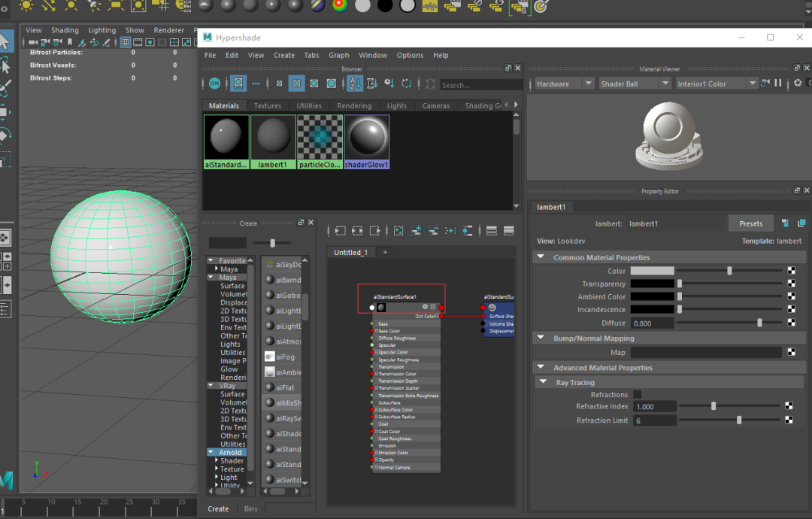812x519 pixels.
Task: Open the Hardware renderer dropdown
Action: (x=564, y=83)
